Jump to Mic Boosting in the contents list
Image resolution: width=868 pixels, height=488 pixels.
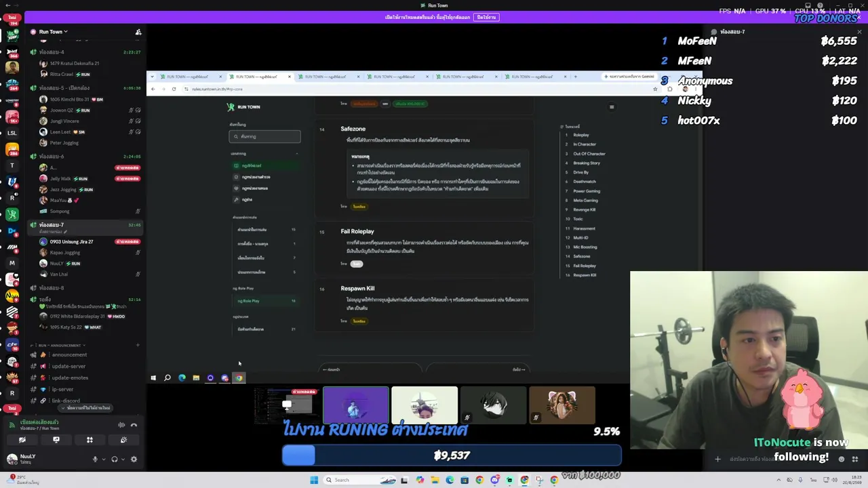pyautogui.click(x=585, y=247)
